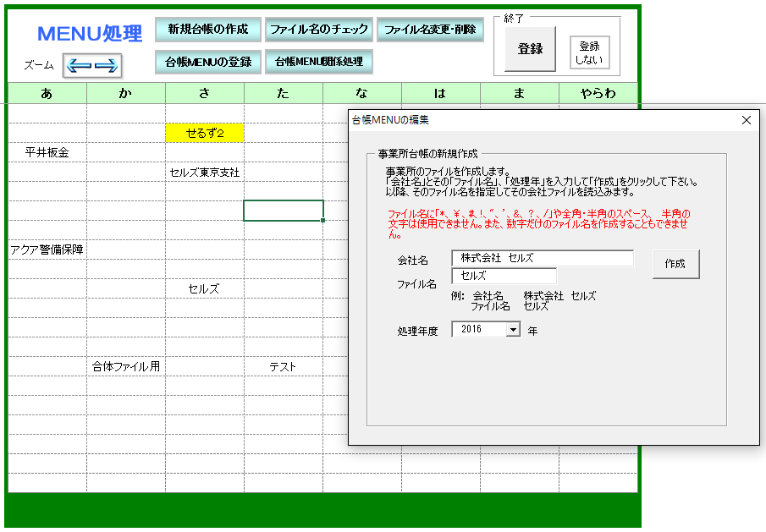Click the yellow せるず2 cell

[x=205, y=133]
